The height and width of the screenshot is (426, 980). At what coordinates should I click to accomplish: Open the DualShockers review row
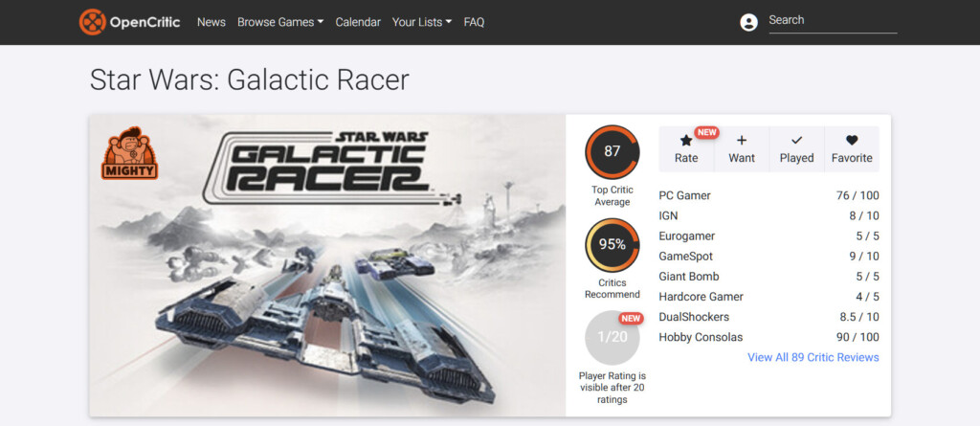(768, 317)
